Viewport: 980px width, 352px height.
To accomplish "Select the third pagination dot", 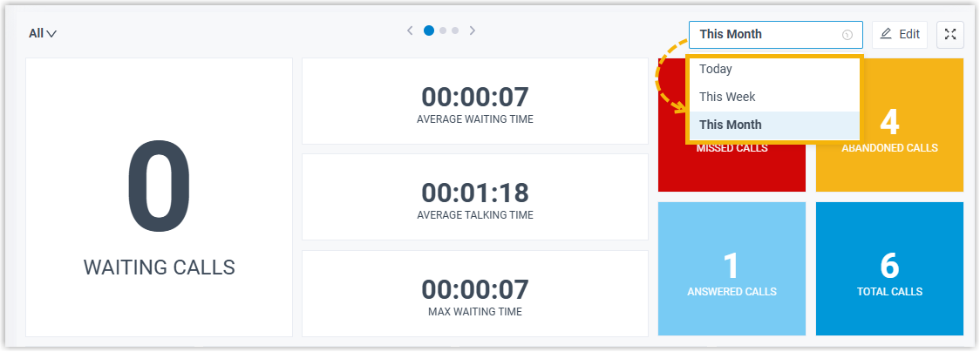I will pos(455,30).
